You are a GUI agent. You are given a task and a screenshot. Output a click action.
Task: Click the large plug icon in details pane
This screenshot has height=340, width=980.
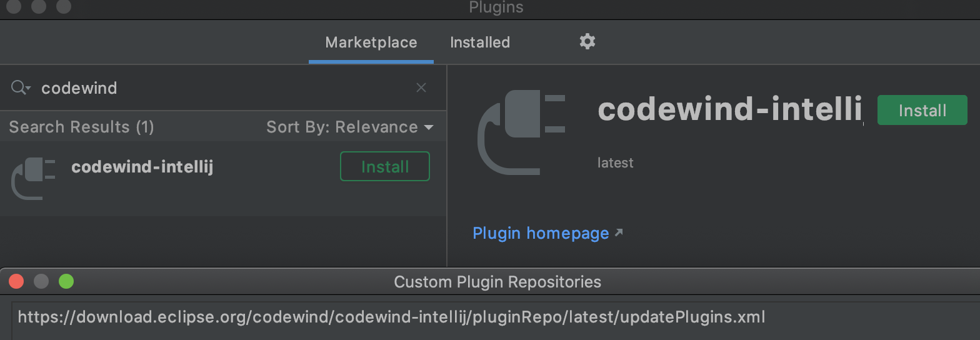(x=521, y=132)
